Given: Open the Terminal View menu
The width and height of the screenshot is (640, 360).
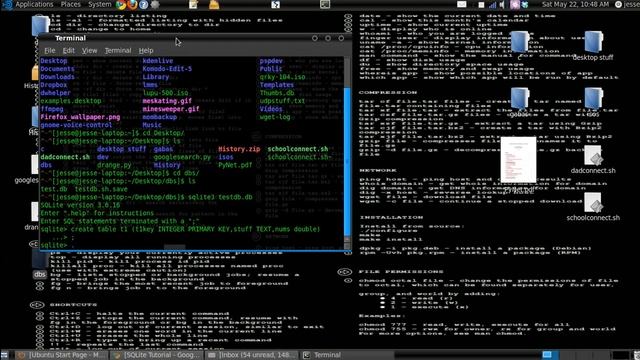Looking at the screenshot, I should pos(89,51).
